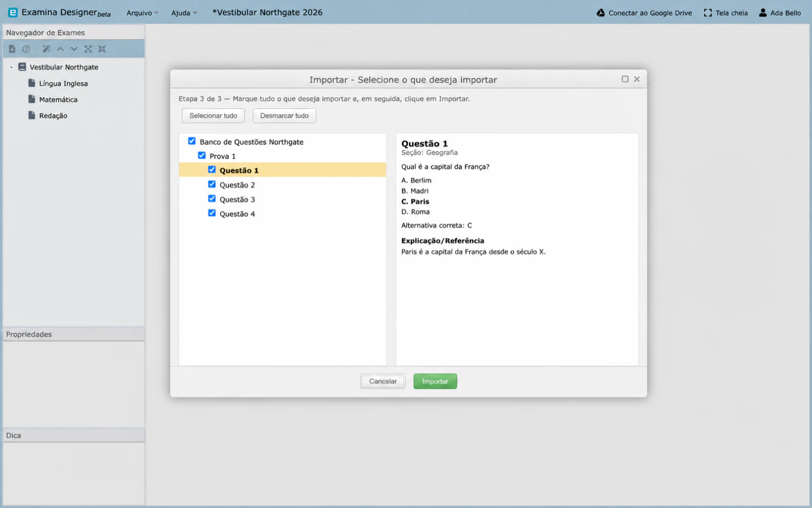Viewport: 812px width, 508px height.
Task: Select Língua Inglesa label in exam navigator
Action: (63, 83)
